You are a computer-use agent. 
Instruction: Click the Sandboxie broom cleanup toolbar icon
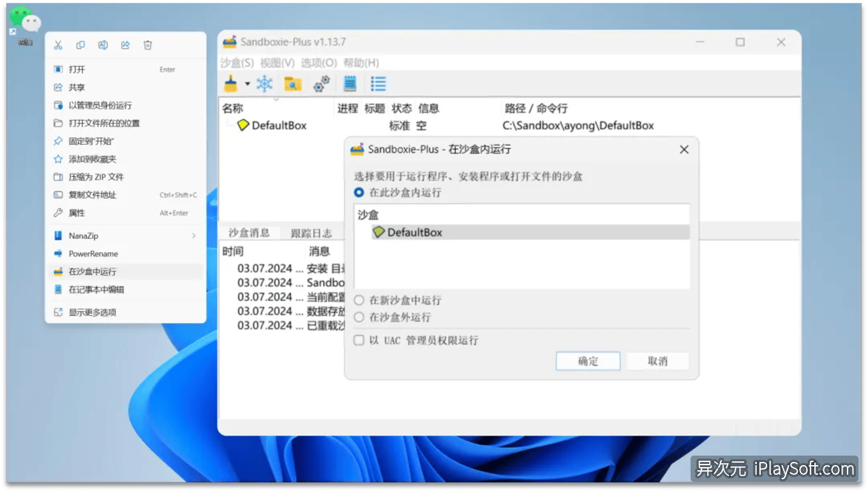tap(230, 84)
